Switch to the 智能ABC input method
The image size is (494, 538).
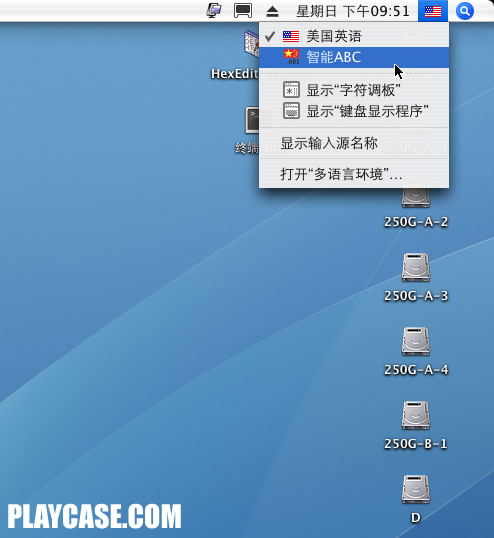pos(354,57)
